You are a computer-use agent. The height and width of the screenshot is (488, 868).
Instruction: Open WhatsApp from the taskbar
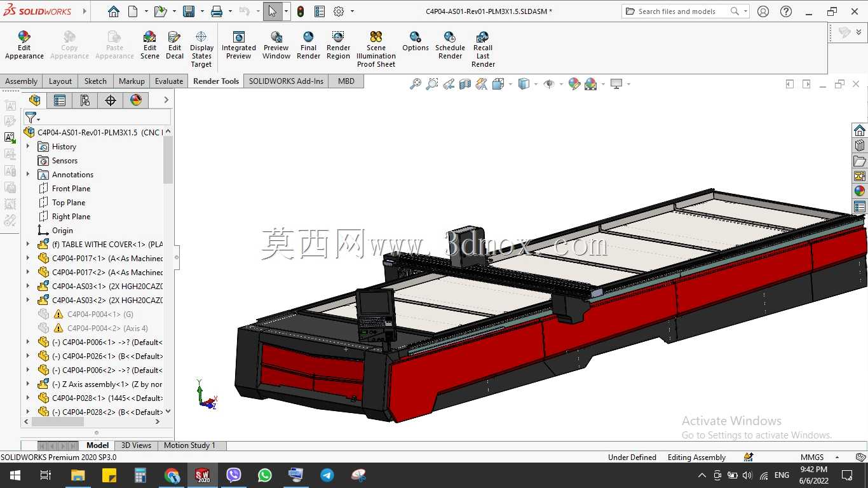point(265,475)
